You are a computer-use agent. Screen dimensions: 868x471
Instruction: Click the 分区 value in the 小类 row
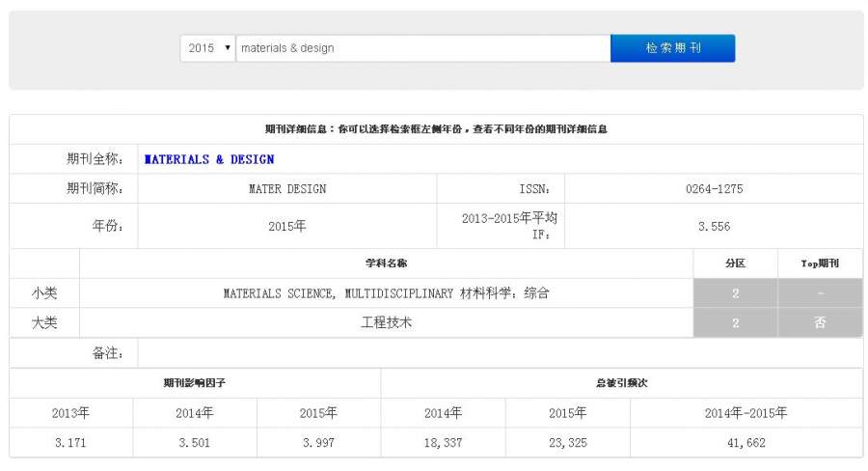(x=735, y=293)
